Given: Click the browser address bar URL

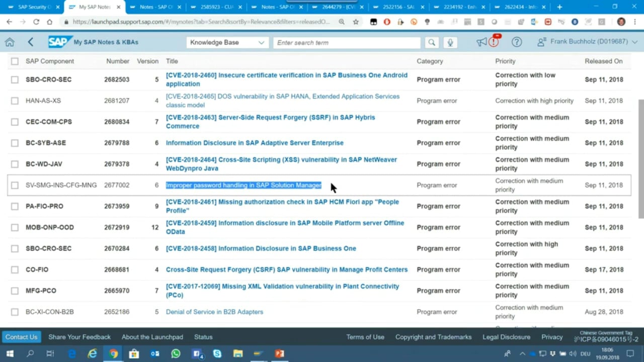Looking at the screenshot, I should click(x=201, y=22).
